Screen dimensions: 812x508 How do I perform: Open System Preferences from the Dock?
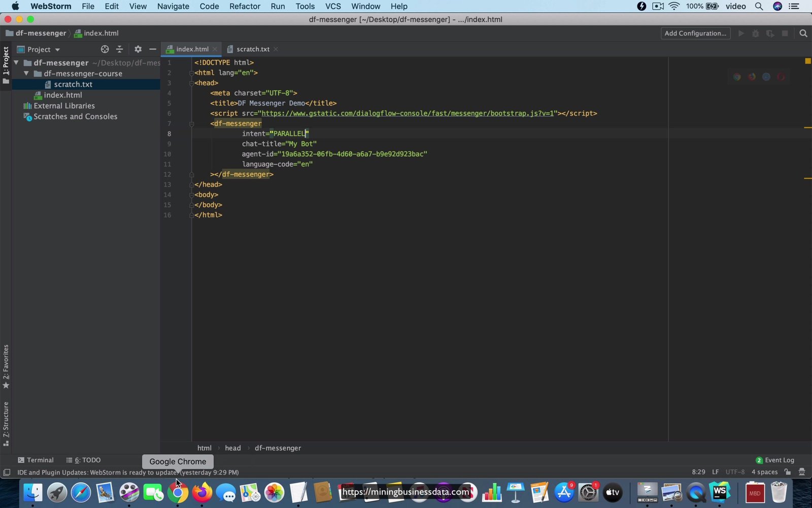589,492
